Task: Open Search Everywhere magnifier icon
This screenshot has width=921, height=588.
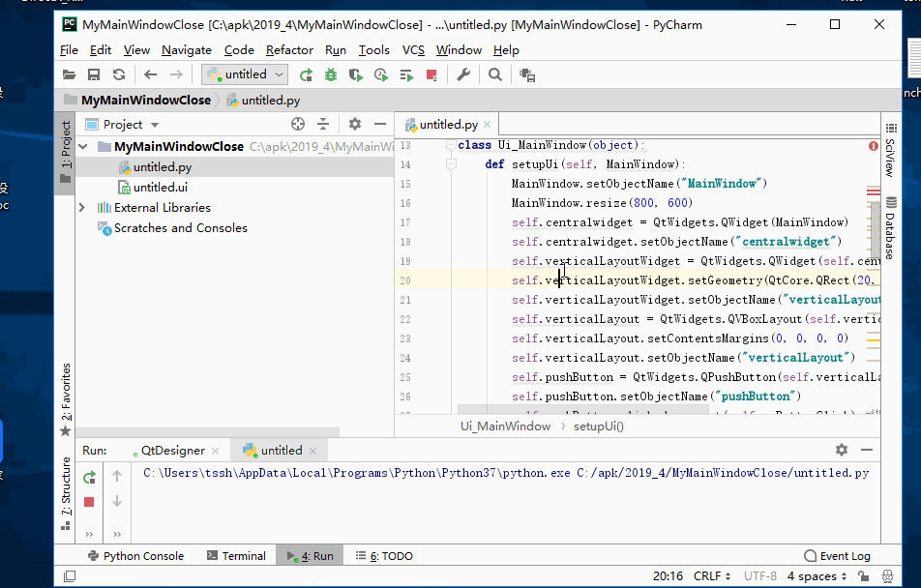Action: click(495, 74)
